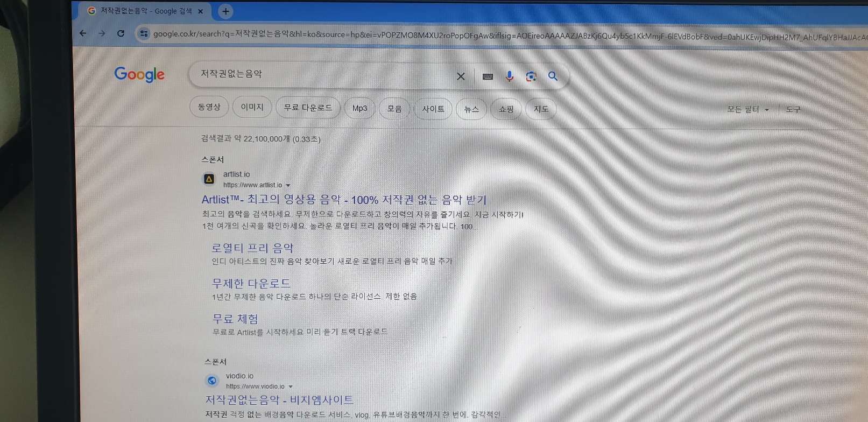Reload the page with refresh icon

(121, 33)
